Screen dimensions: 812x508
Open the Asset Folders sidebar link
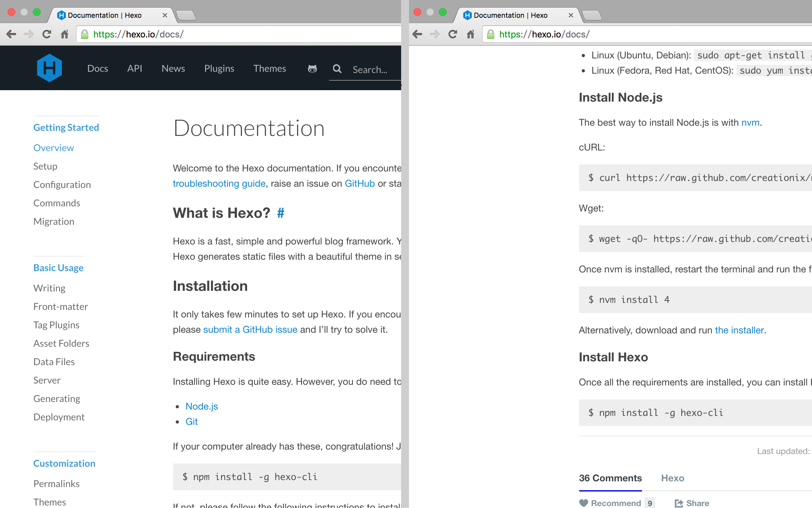coord(62,343)
